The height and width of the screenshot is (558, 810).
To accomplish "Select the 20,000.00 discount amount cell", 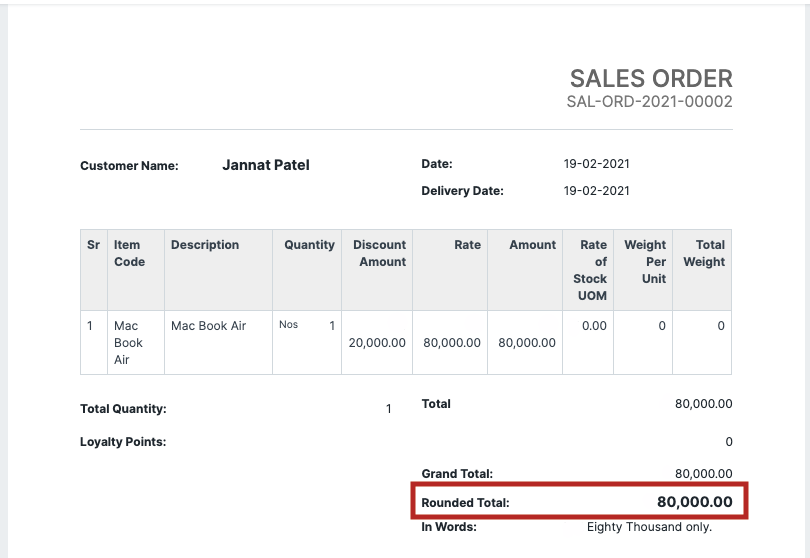I will (377, 342).
